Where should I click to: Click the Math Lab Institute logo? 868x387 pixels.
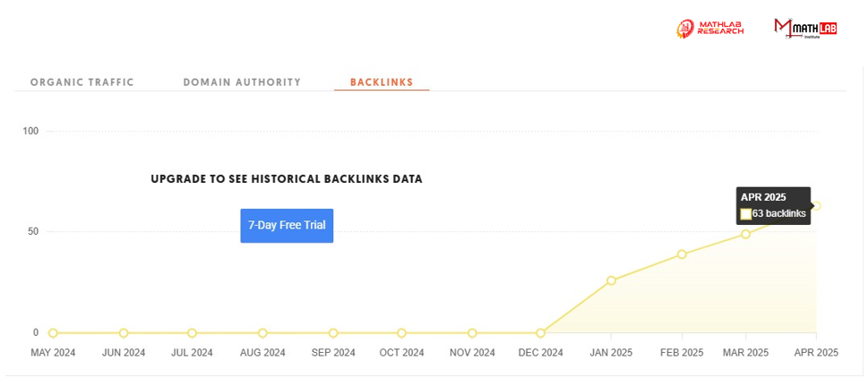(805, 29)
